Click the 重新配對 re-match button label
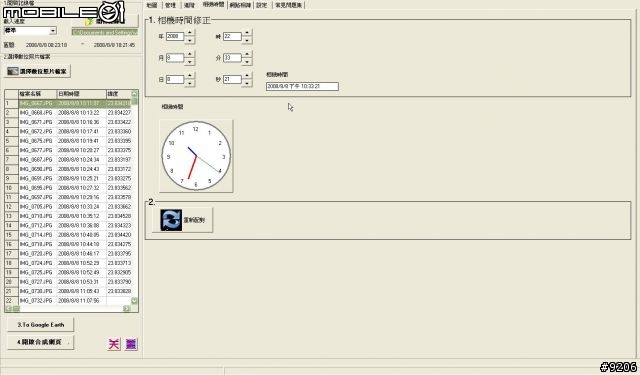The width and height of the screenshot is (640, 375). (x=194, y=220)
